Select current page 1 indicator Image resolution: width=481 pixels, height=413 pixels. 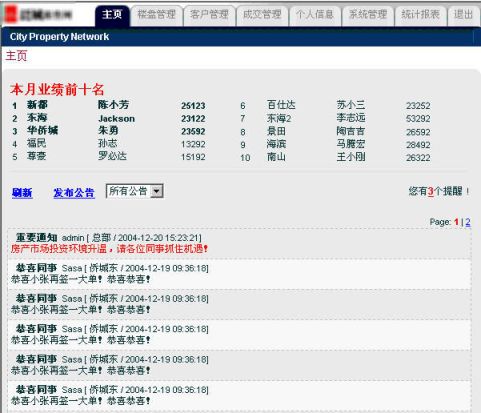click(456, 222)
